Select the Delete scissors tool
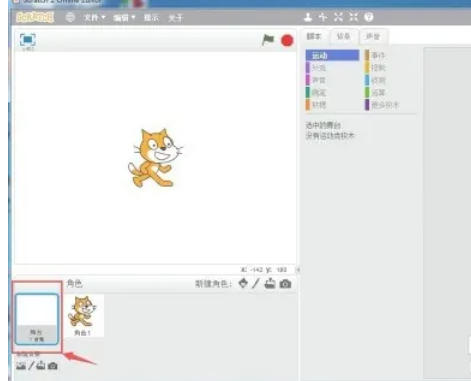The height and width of the screenshot is (381, 471). (x=323, y=17)
